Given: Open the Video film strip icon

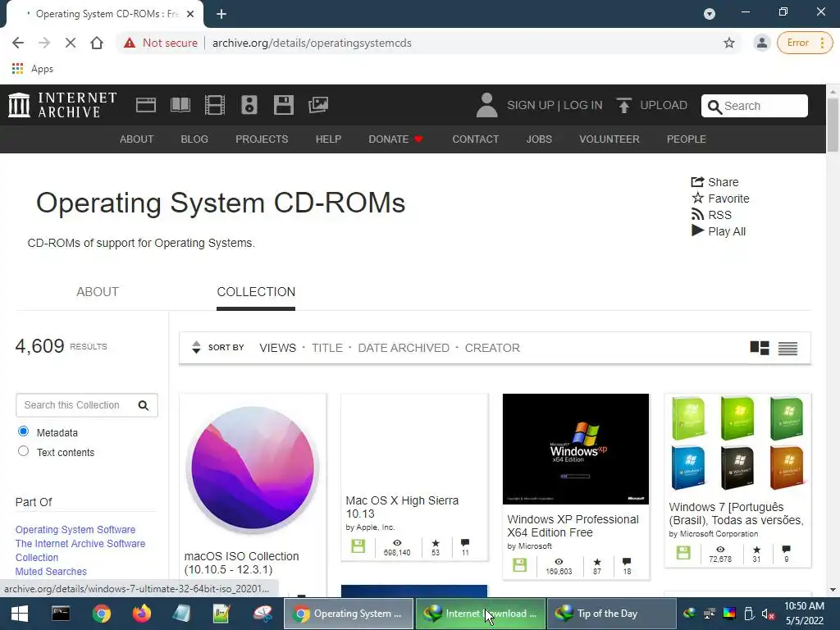Looking at the screenshot, I should coord(215,105).
